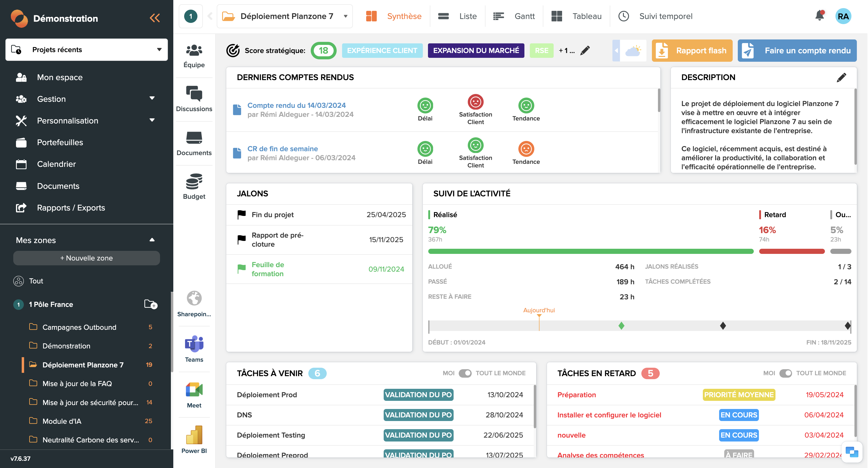Click the green Réalisé progress bar
Viewport: 868px width, 468px height.
pos(591,251)
